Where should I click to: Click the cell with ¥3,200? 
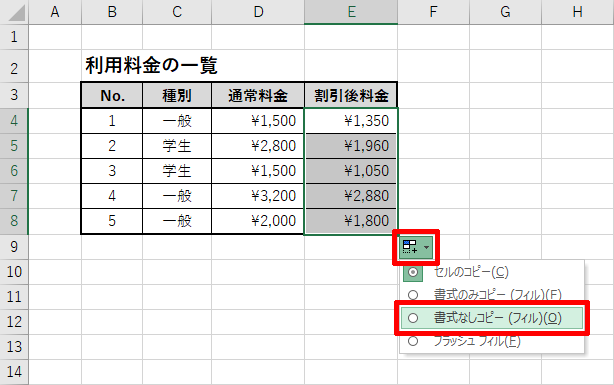point(258,196)
